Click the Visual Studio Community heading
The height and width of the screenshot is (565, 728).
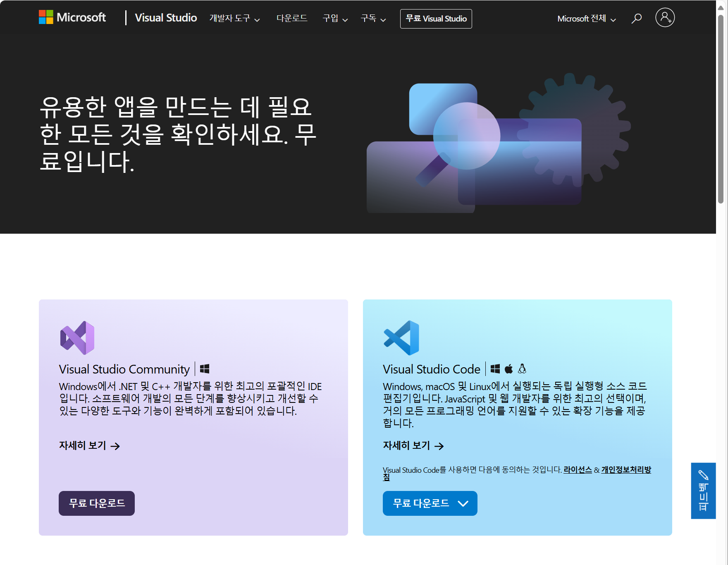[x=124, y=369]
